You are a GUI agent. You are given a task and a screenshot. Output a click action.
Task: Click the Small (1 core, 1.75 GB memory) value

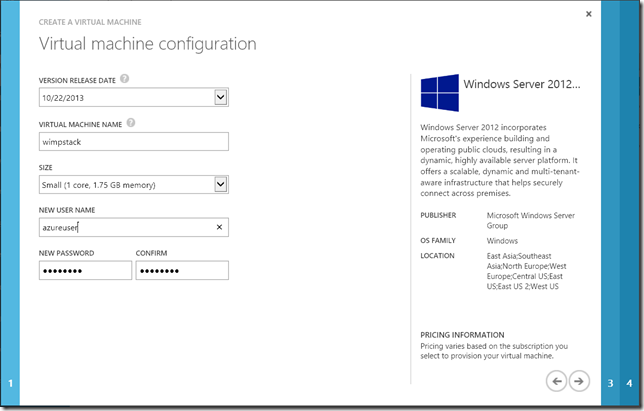click(x=99, y=185)
